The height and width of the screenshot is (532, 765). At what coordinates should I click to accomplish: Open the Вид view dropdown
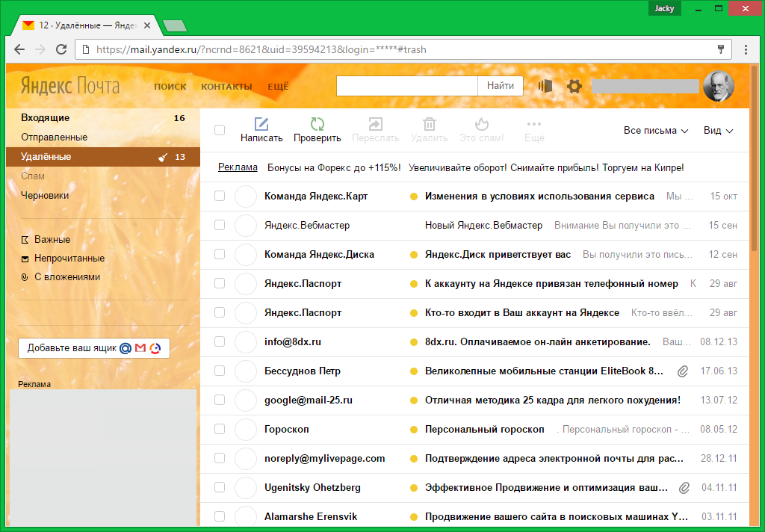[x=718, y=131]
